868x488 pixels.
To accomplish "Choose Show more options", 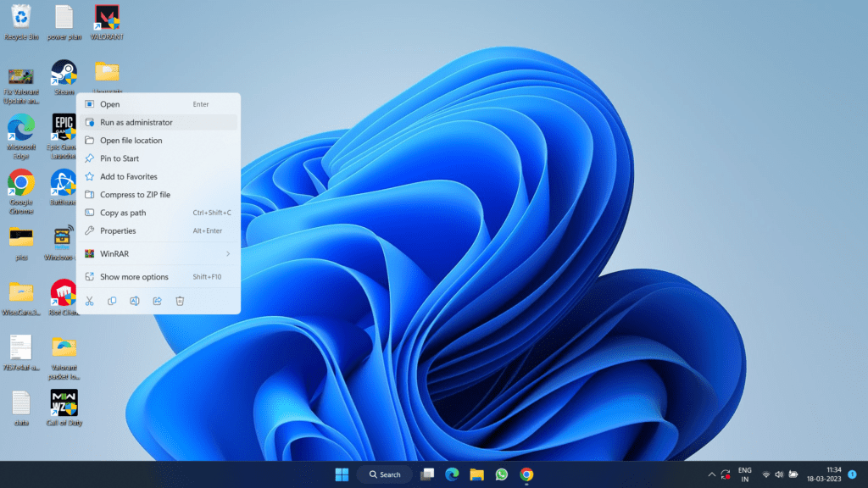I will [159, 277].
